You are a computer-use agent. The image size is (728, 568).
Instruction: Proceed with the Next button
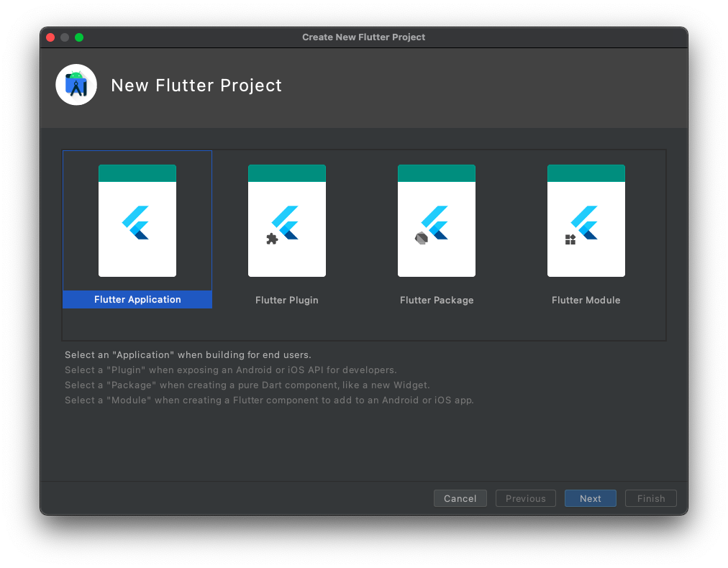(590, 498)
